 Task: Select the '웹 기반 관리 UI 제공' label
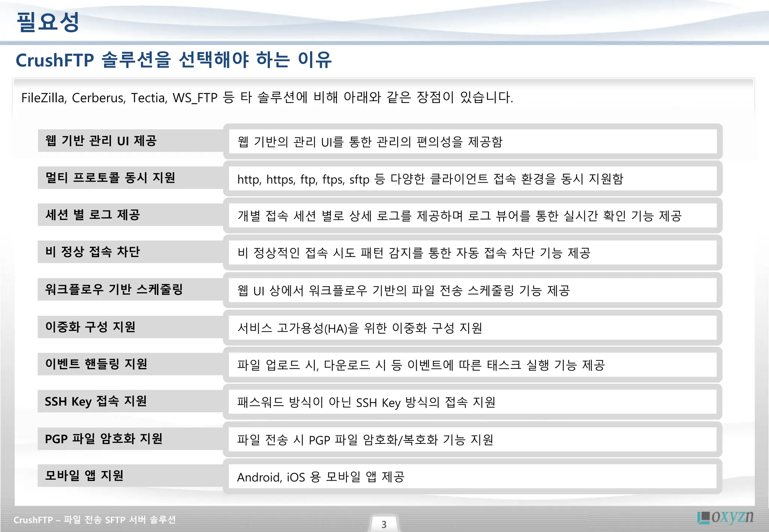point(101,141)
